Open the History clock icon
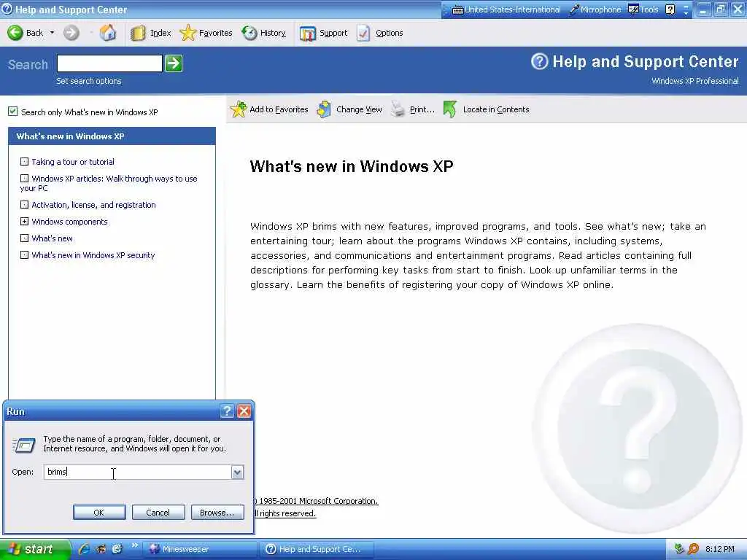 (249, 33)
